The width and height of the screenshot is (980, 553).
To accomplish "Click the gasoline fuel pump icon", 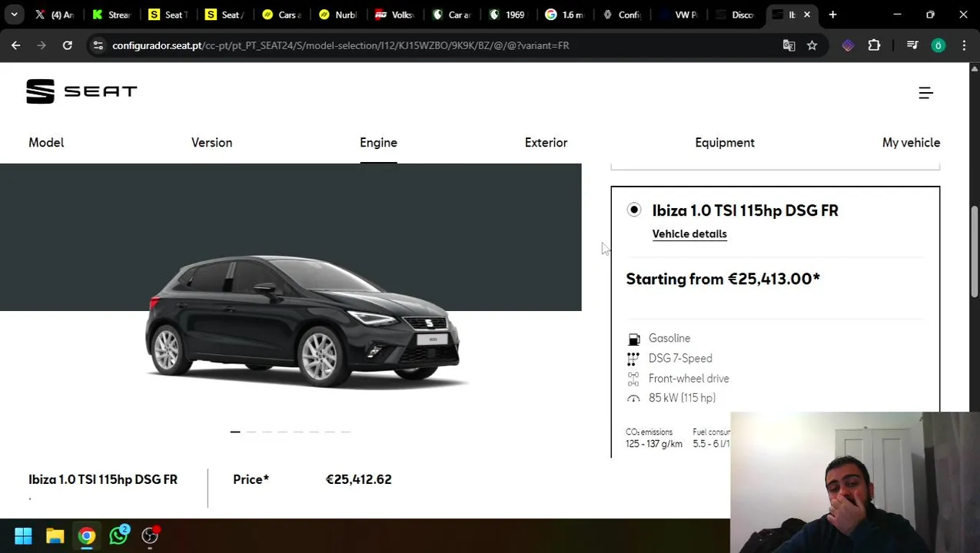I will [x=633, y=339].
